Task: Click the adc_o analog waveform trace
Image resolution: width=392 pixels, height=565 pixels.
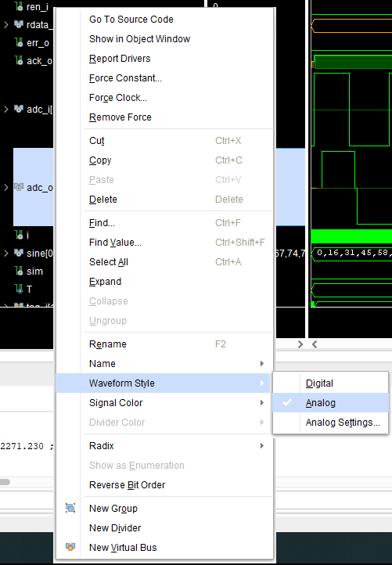Action: click(351, 187)
